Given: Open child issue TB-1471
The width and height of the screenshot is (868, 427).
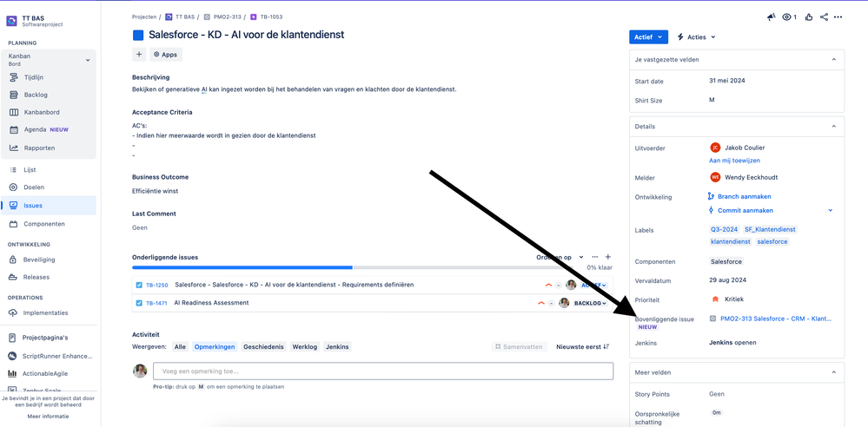Looking at the screenshot, I should point(156,303).
